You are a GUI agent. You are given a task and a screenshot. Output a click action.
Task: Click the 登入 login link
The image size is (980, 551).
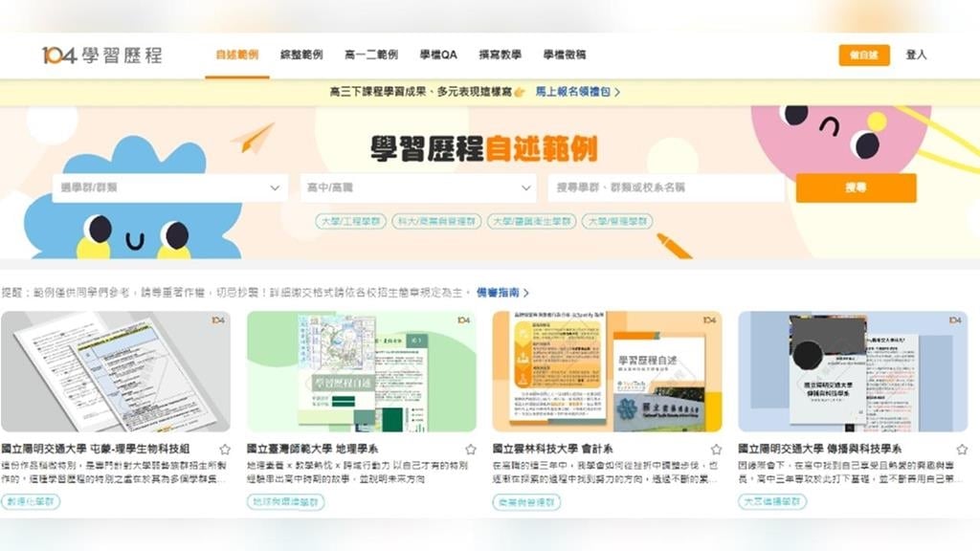click(x=916, y=55)
